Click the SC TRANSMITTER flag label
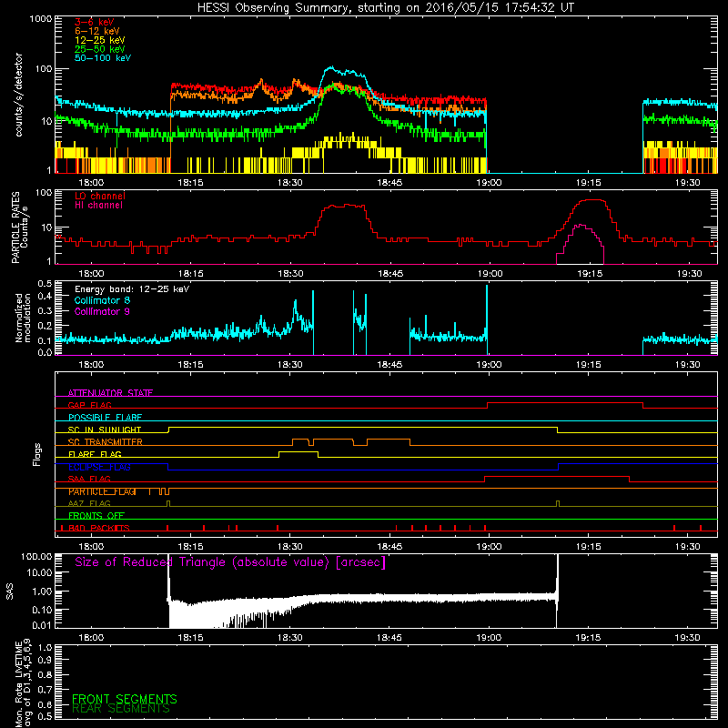 click(106, 441)
